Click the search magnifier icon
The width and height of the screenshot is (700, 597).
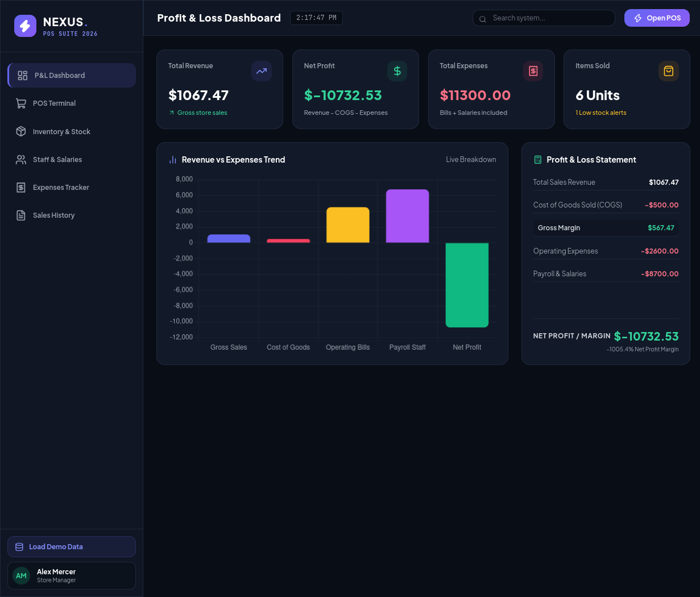coord(483,19)
